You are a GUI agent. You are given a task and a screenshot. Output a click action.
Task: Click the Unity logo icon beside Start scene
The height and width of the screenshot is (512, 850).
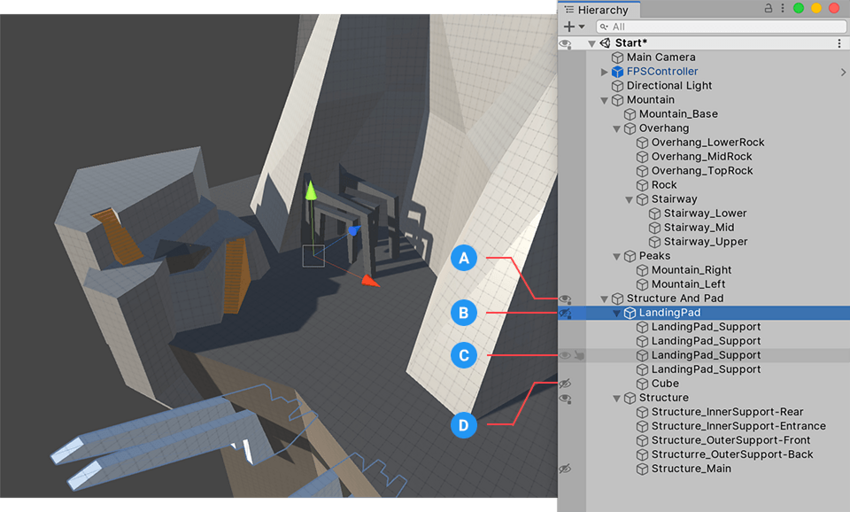click(605, 44)
